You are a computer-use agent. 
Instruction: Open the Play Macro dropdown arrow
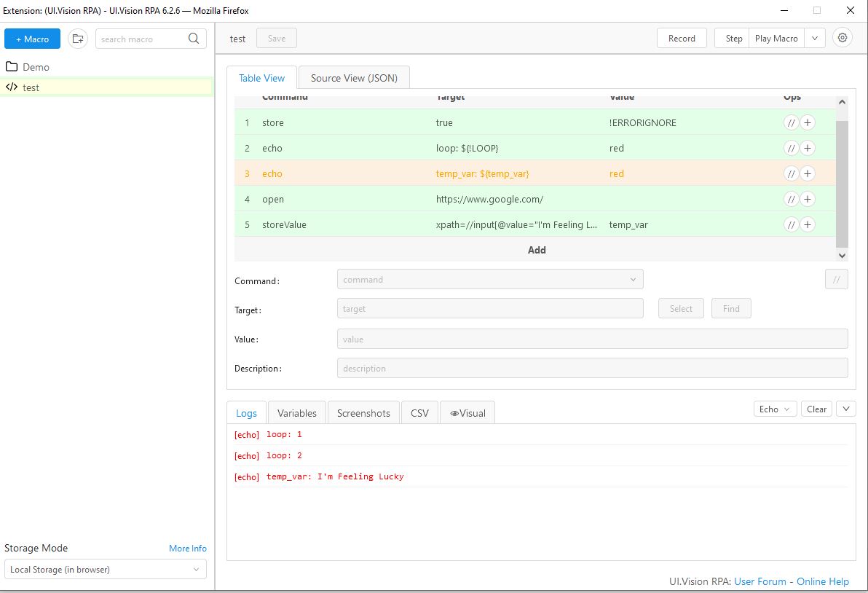[x=814, y=38]
